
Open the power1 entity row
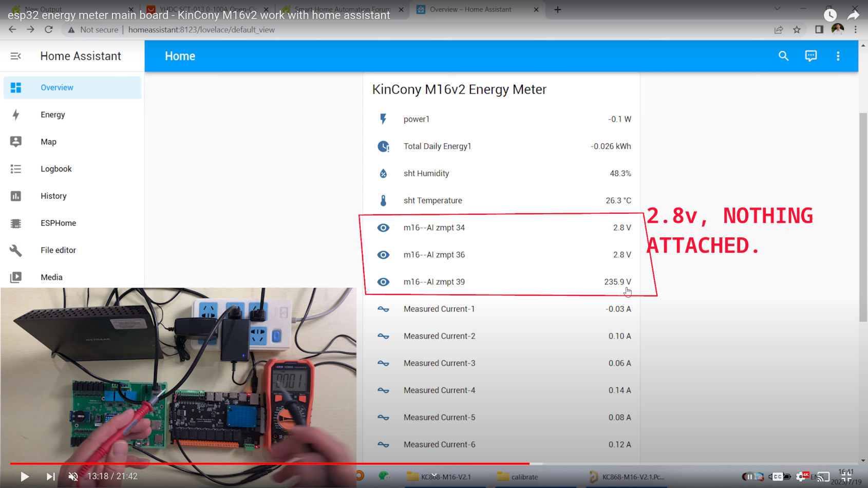[501, 119]
